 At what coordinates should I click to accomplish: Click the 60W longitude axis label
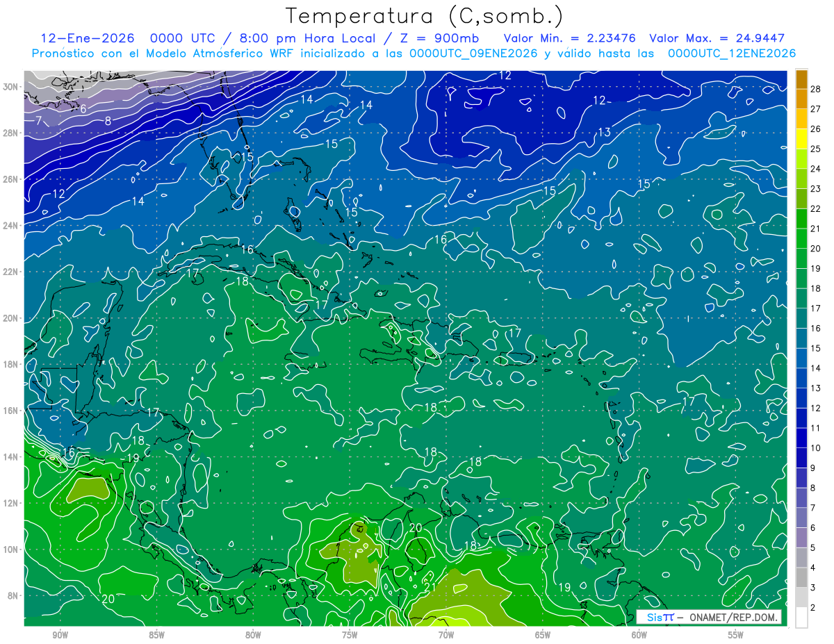(639, 635)
